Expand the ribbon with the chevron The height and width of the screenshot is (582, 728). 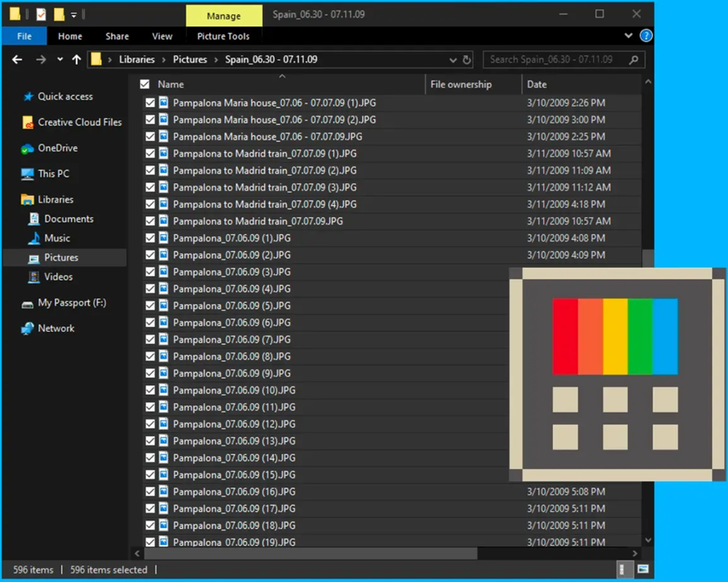[629, 36]
